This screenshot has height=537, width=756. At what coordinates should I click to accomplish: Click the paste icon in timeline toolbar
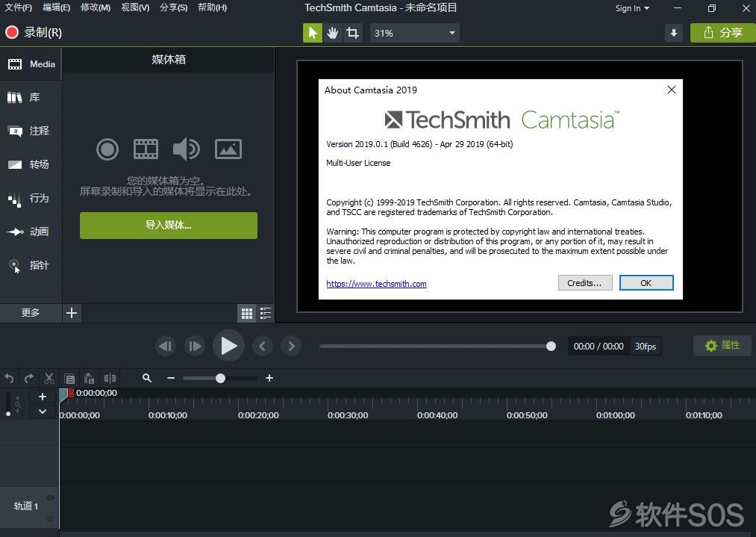click(90, 378)
